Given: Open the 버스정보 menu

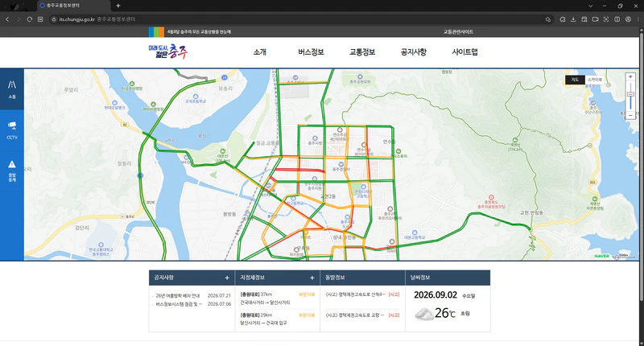Looking at the screenshot, I should click(x=311, y=52).
